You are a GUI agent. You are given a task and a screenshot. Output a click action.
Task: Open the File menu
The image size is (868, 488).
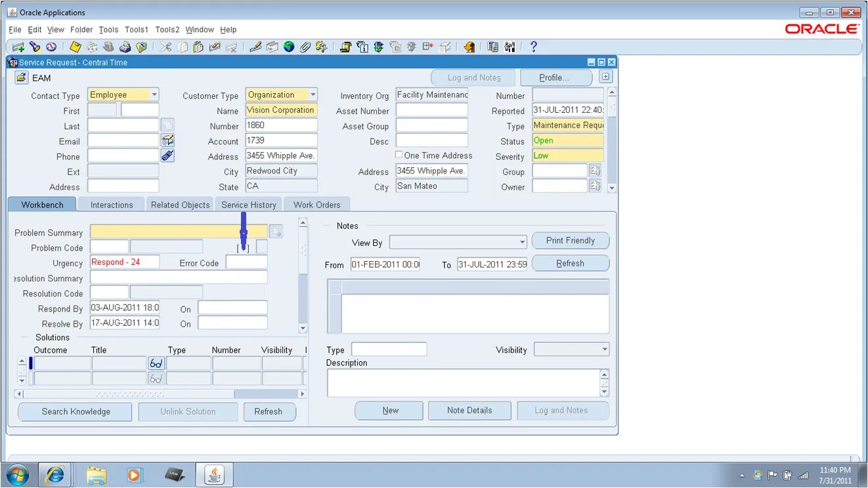[x=15, y=30]
